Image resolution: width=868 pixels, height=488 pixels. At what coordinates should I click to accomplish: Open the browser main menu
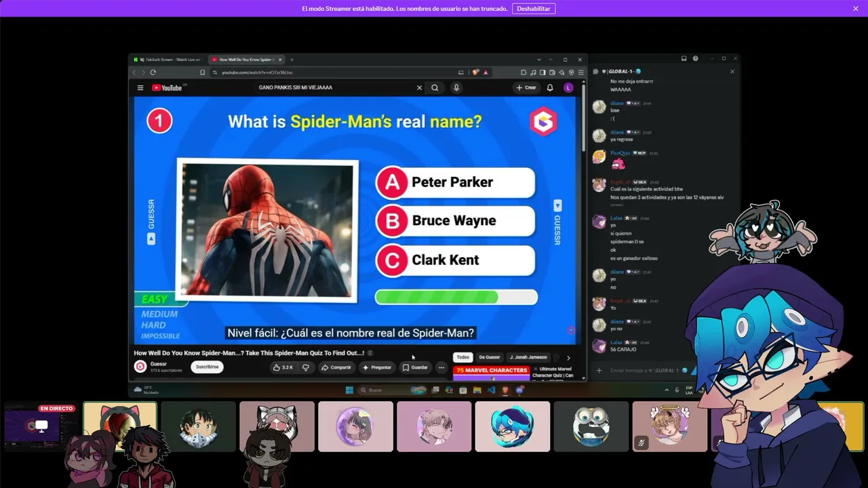[x=580, y=73]
